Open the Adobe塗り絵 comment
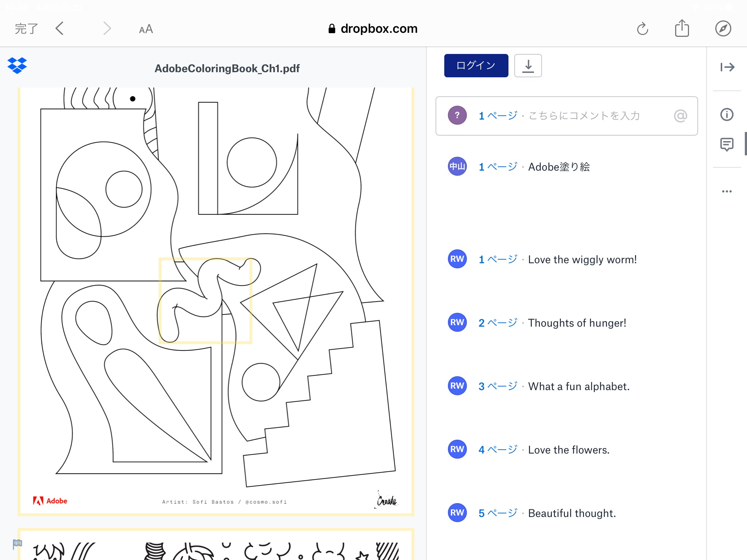This screenshot has height=560, width=747. pyautogui.click(x=559, y=167)
